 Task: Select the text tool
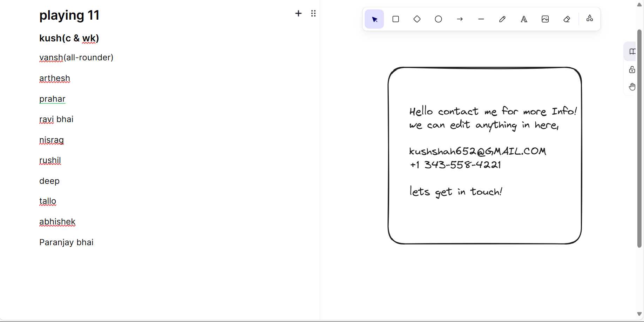[524, 19]
